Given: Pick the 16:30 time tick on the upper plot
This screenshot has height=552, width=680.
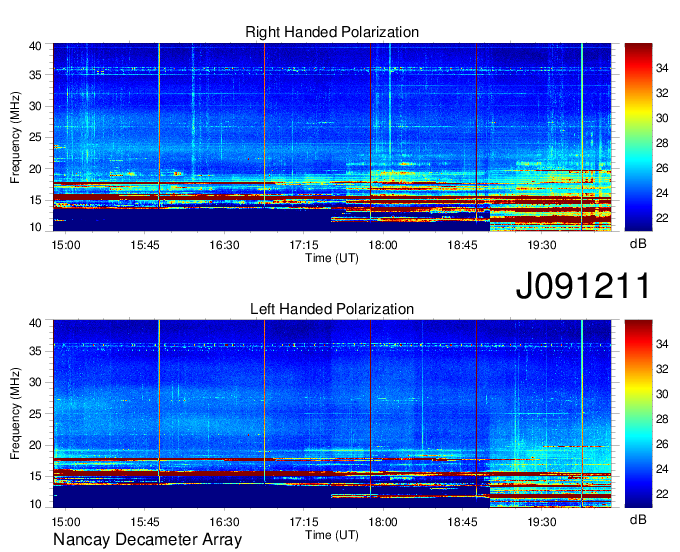Looking at the screenshot, I should point(224,245).
